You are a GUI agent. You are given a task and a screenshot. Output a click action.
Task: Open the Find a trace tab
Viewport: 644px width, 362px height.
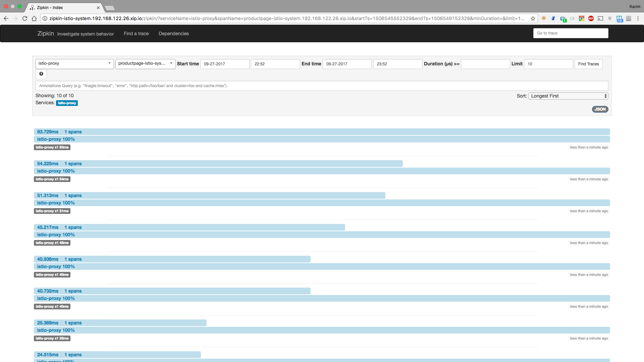[x=136, y=34]
